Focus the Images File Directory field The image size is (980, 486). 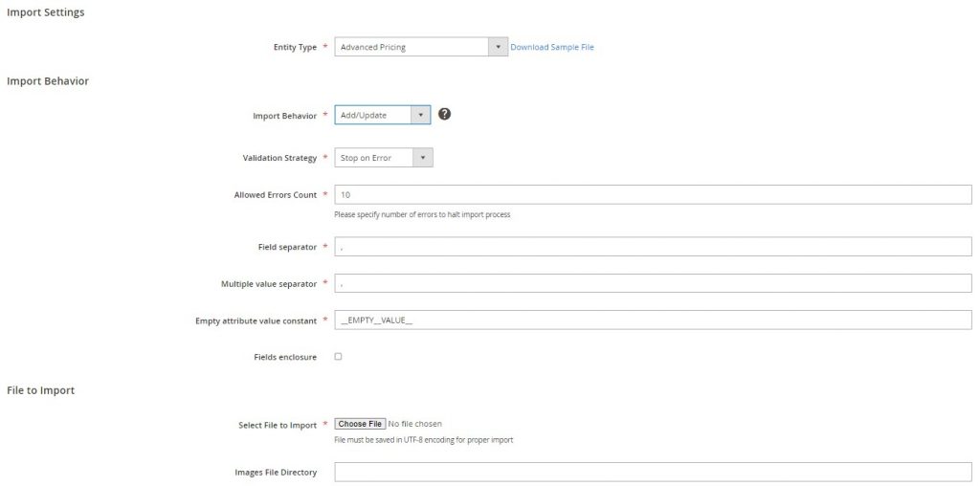(x=653, y=472)
